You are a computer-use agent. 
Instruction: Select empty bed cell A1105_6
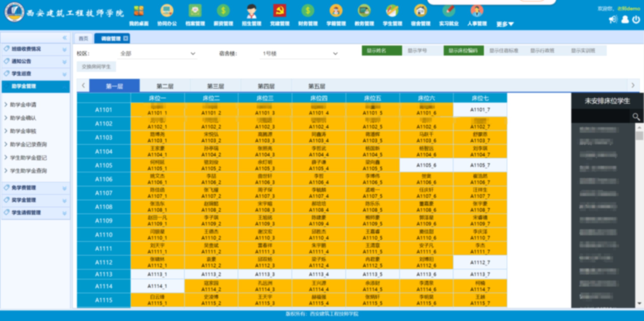click(x=426, y=165)
